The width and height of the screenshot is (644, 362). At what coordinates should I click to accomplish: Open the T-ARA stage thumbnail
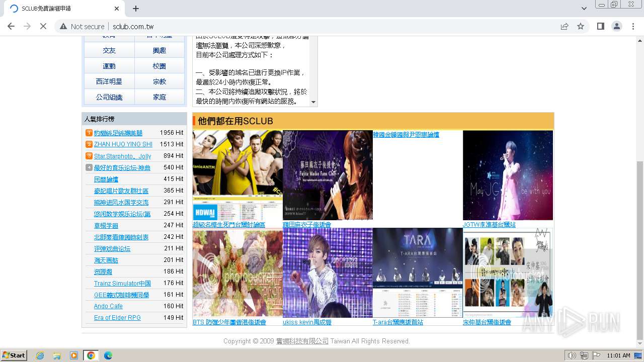pyautogui.click(x=418, y=273)
